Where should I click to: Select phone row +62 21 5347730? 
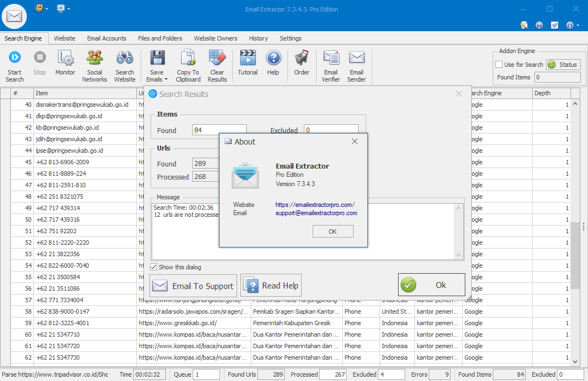(58, 357)
